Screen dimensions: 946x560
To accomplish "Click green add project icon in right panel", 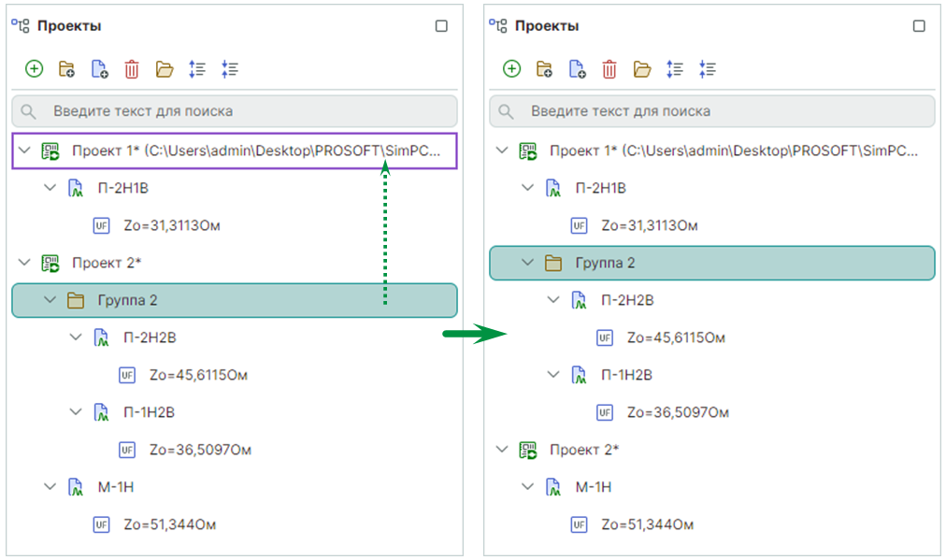I will 511,68.
